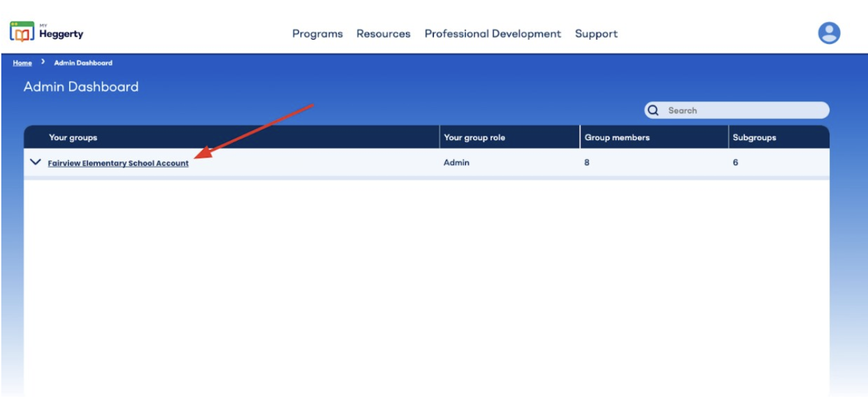Open Fairview Elementary School Account link
This screenshot has height=413, width=868.
(118, 164)
